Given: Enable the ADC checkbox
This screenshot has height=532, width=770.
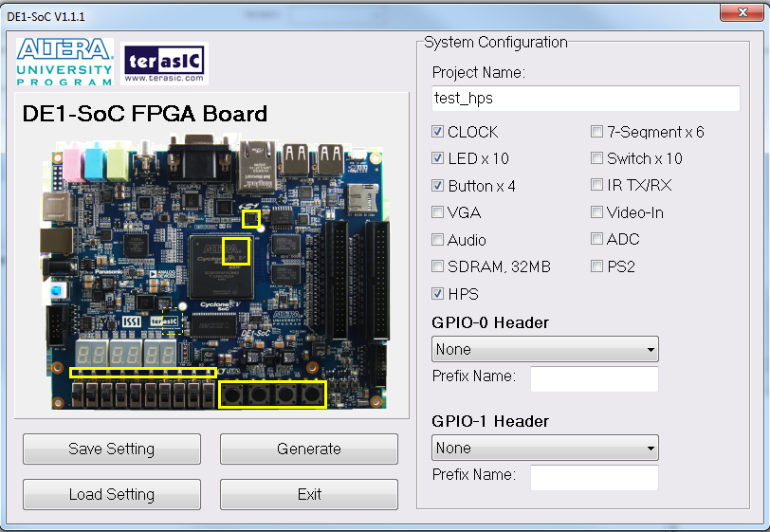Looking at the screenshot, I should point(596,239).
